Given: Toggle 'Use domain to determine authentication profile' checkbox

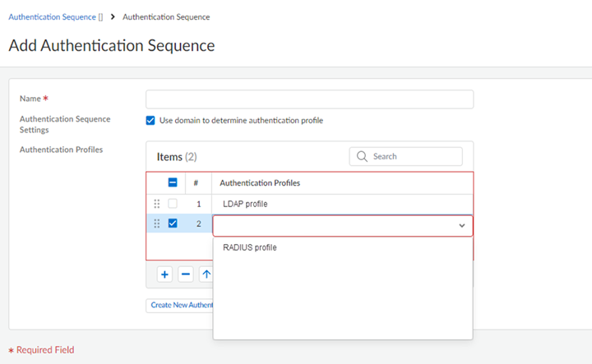Looking at the screenshot, I should coord(150,120).
